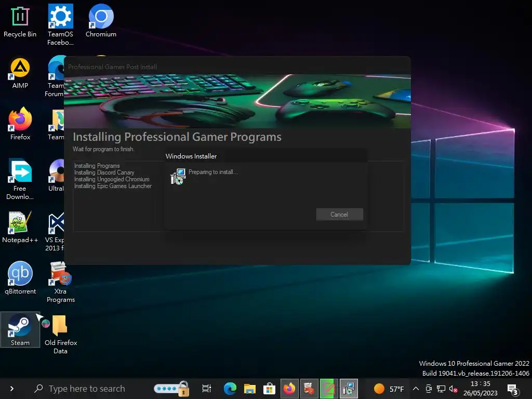The width and height of the screenshot is (532, 399).
Task: Open the 57°F weather widget
Action: click(389, 389)
